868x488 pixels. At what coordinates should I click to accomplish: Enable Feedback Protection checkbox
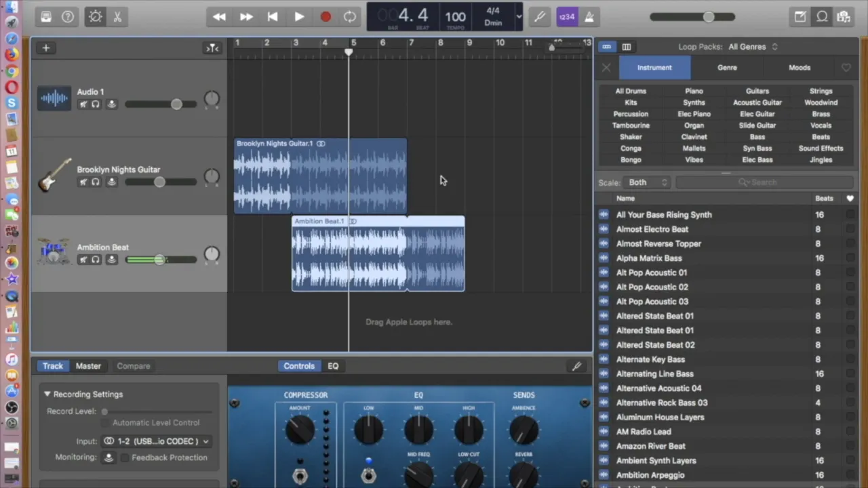pyautogui.click(x=125, y=457)
